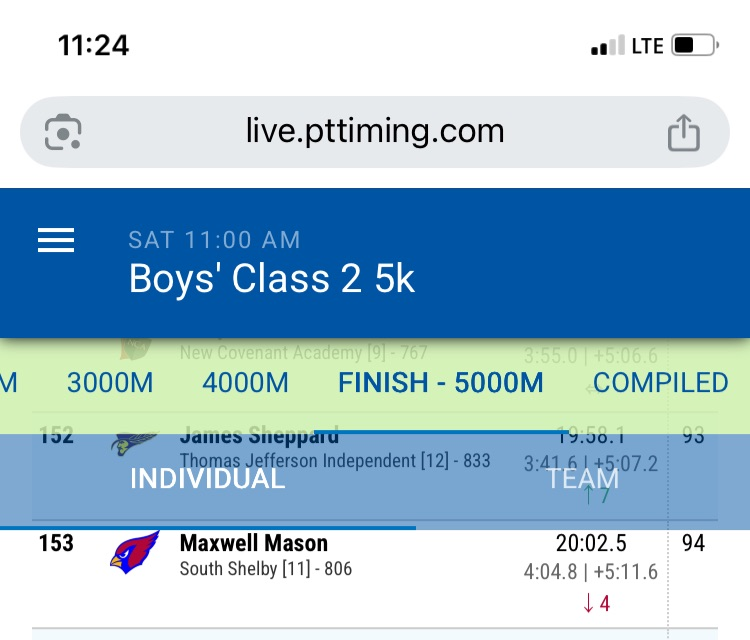Screen dimensions: 750x640
Task: Switch to the 3000M split tab
Action: coord(110,383)
